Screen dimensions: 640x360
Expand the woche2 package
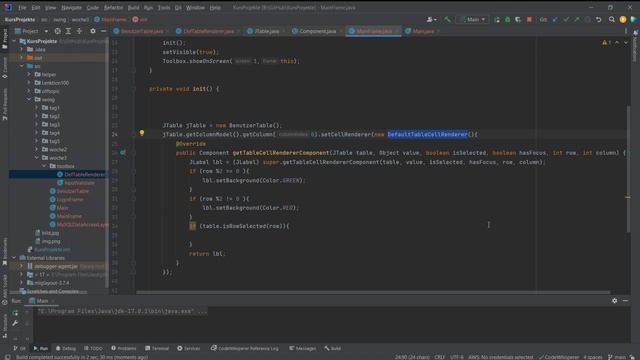point(36,149)
